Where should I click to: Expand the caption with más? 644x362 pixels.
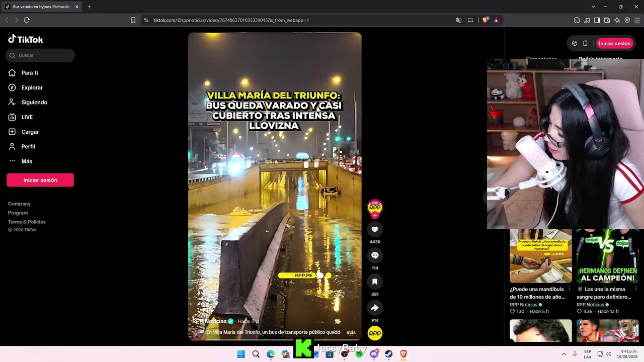pos(351,332)
